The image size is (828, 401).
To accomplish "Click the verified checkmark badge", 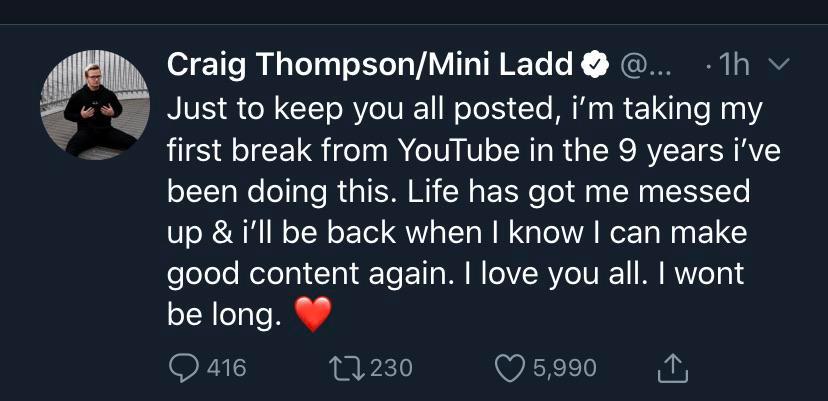I will pyautogui.click(x=596, y=66).
